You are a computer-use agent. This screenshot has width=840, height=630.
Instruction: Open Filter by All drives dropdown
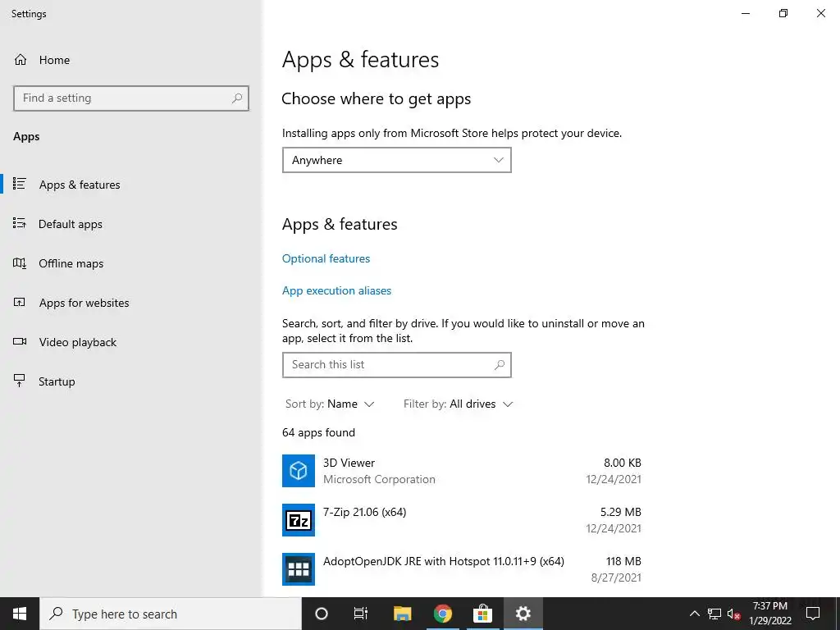[x=458, y=404]
